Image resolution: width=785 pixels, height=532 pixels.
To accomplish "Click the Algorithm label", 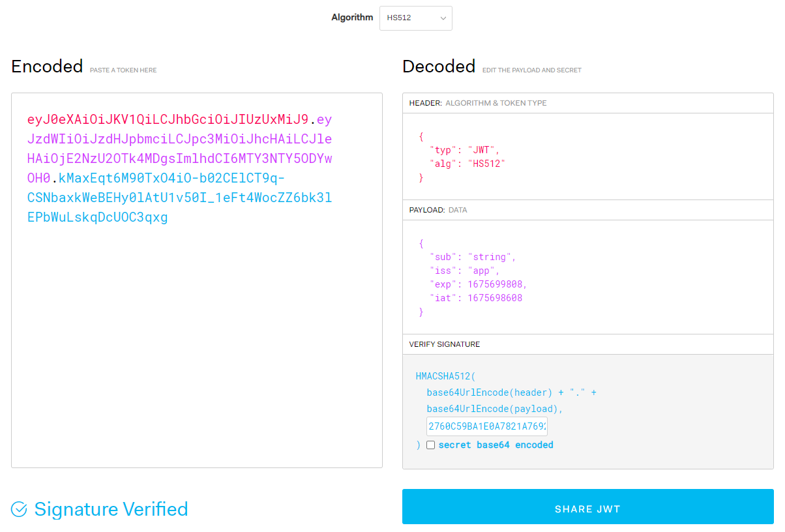I will (352, 18).
